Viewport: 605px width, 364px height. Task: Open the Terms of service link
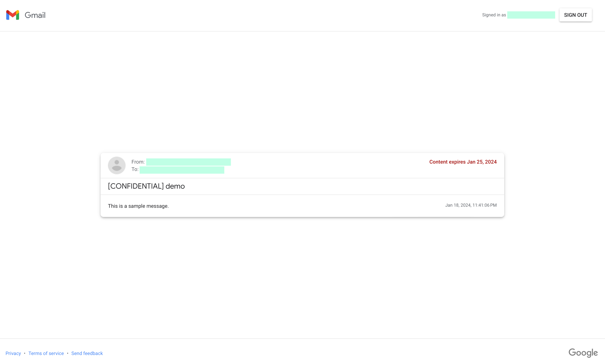tap(46, 353)
